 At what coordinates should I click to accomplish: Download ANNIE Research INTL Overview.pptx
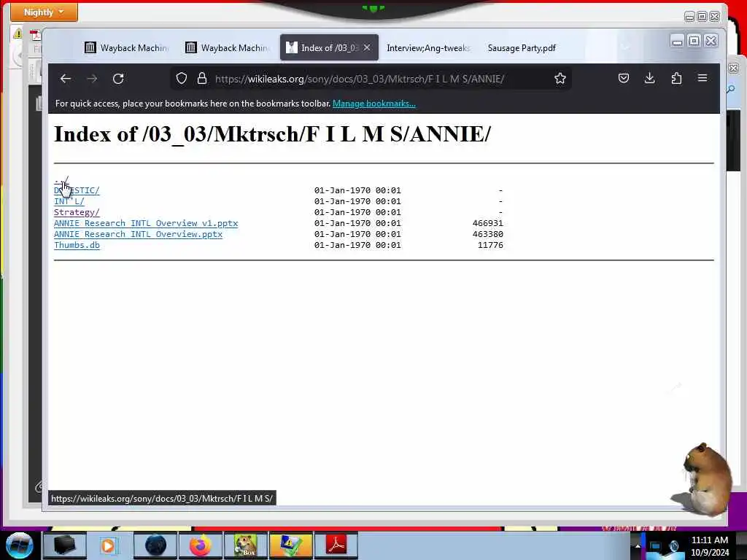pos(138,234)
